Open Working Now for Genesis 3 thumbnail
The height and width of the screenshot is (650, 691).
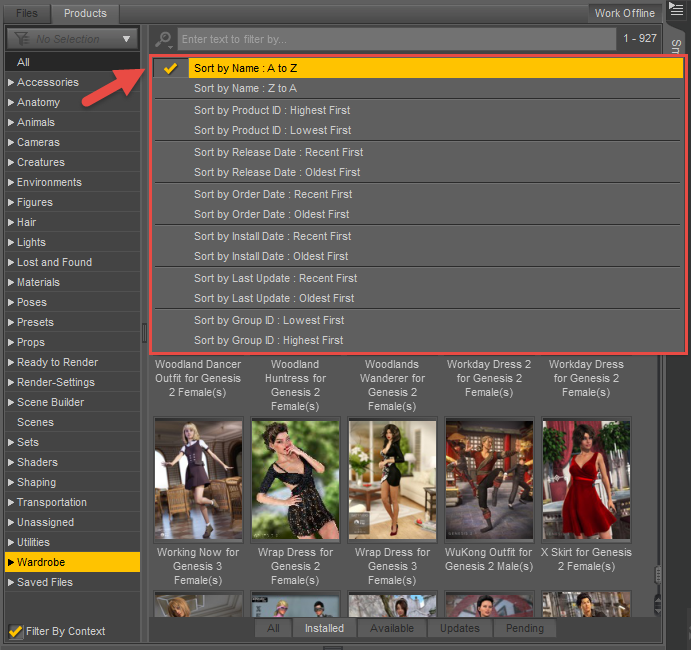198,480
